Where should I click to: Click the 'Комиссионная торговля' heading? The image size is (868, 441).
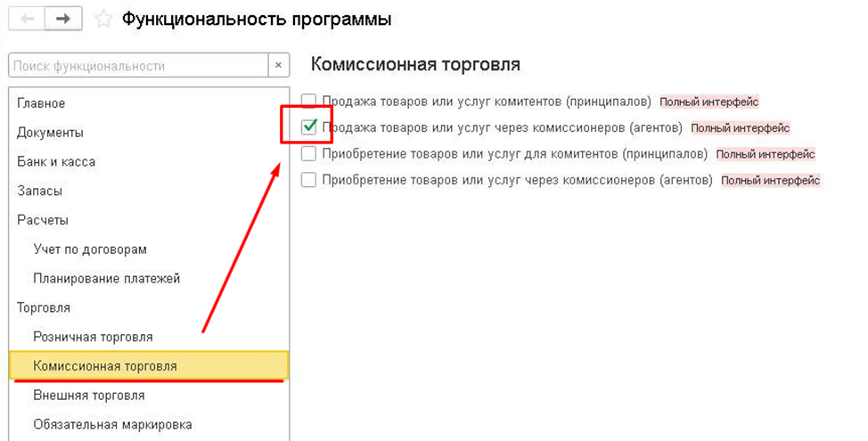(x=415, y=64)
